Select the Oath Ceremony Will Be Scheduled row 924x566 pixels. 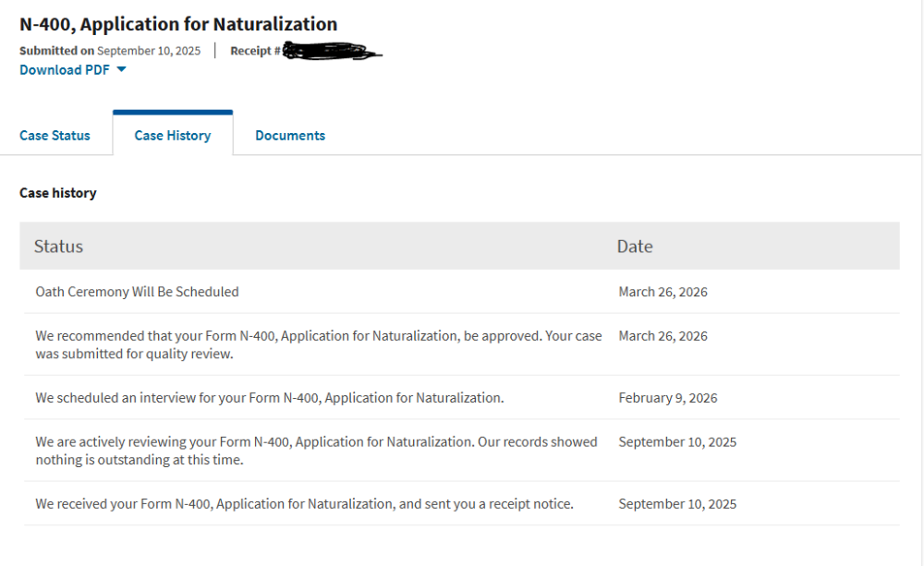[x=137, y=292]
